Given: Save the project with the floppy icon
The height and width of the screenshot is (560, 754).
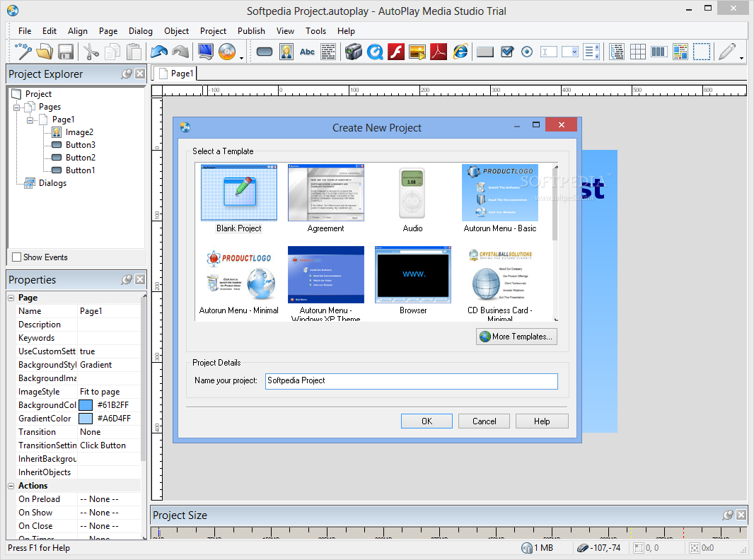Looking at the screenshot, I should coord(65,52).
